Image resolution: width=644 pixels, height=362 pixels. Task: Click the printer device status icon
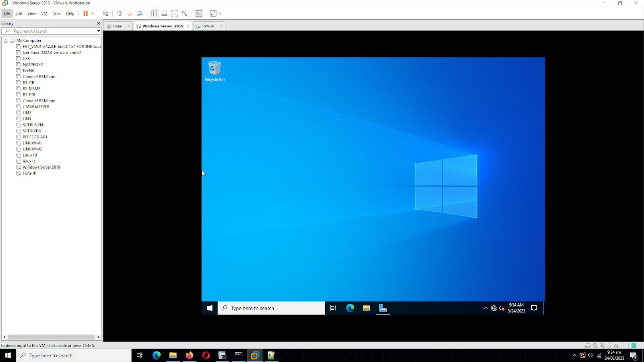(x=609, y=346)
